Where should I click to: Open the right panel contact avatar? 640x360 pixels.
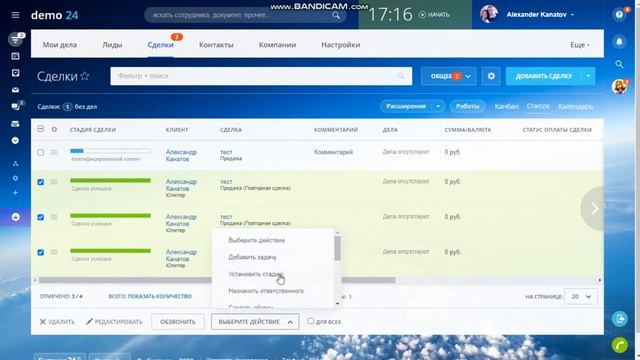coord(619,87)
